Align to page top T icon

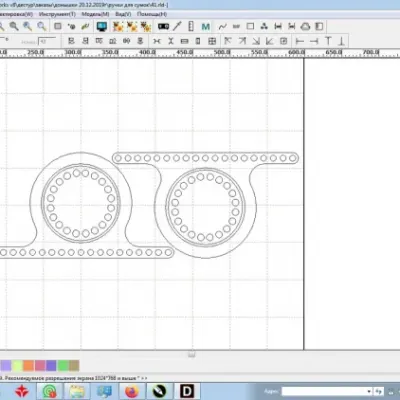328,41
